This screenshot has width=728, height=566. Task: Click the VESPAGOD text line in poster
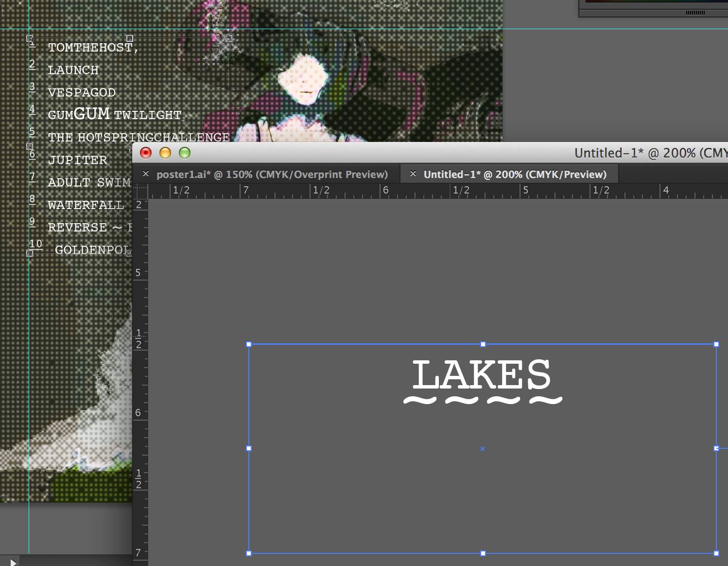click(x=82, y=92)
